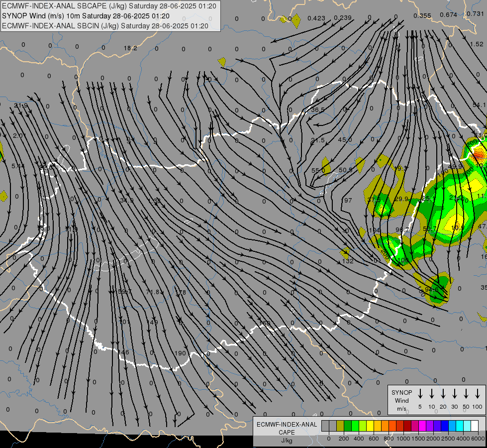487x448 pixels.
Task: Click the 50 m/s wind arrow in the SYNOP legend
Action: tap(466, 394)
